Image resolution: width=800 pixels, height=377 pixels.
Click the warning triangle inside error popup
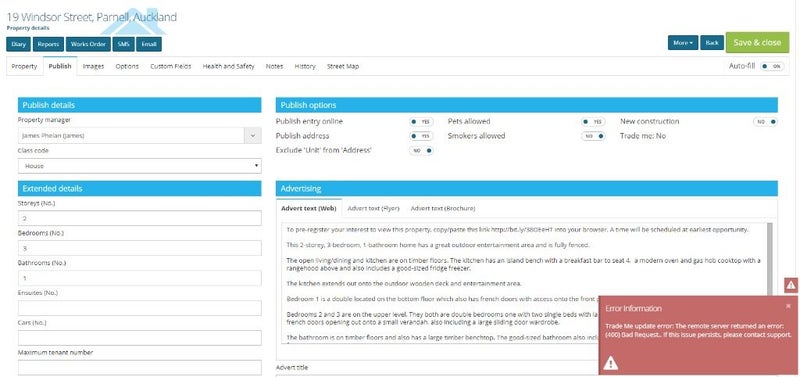click(611, 363)
